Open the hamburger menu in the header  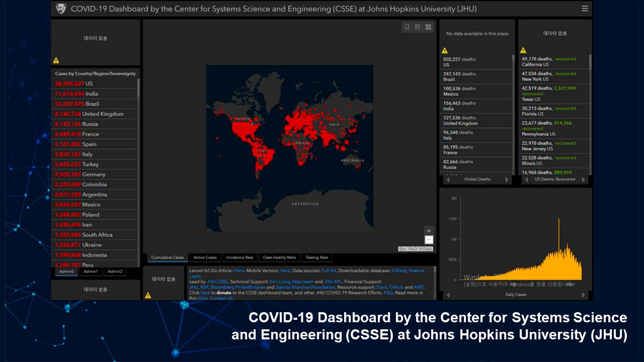584,9
